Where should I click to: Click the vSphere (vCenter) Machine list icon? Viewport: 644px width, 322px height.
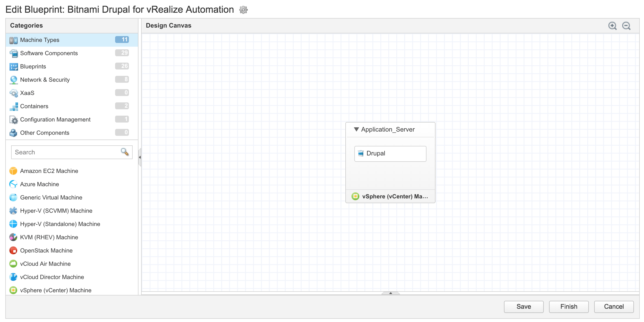click(x=13, y=290)
